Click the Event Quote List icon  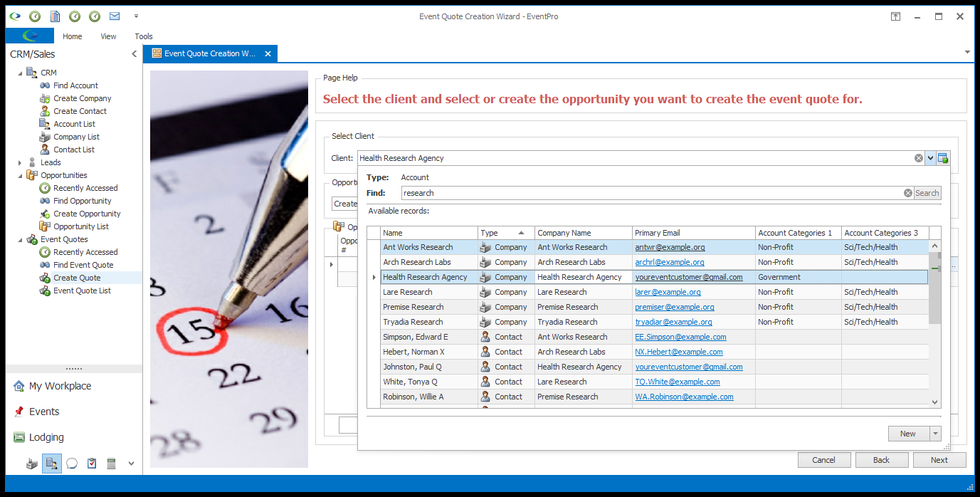pos(45,291)
